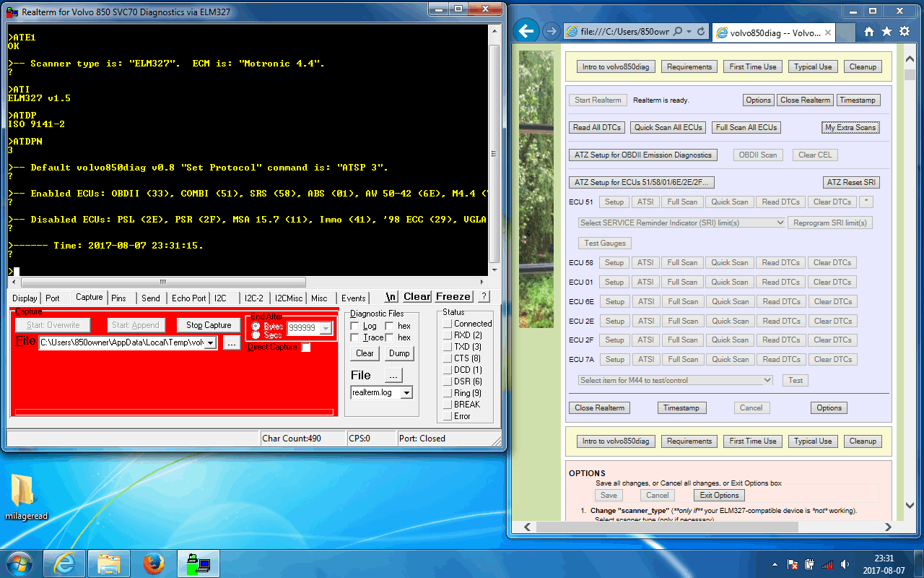Click Read DTCs for ECU 6E

[780, 301]
